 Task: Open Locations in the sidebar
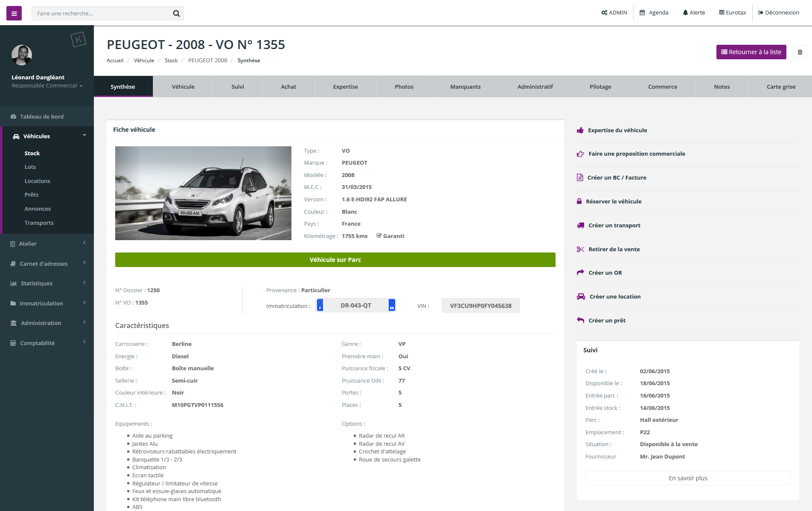[x=38, y=181]
